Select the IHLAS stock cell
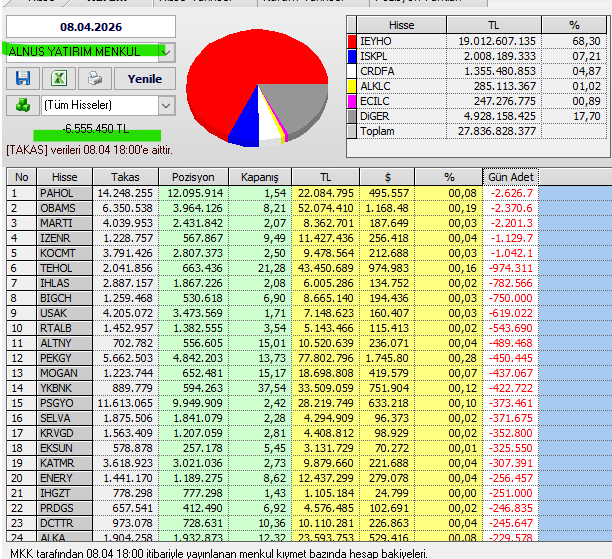 tap(65, 283)
